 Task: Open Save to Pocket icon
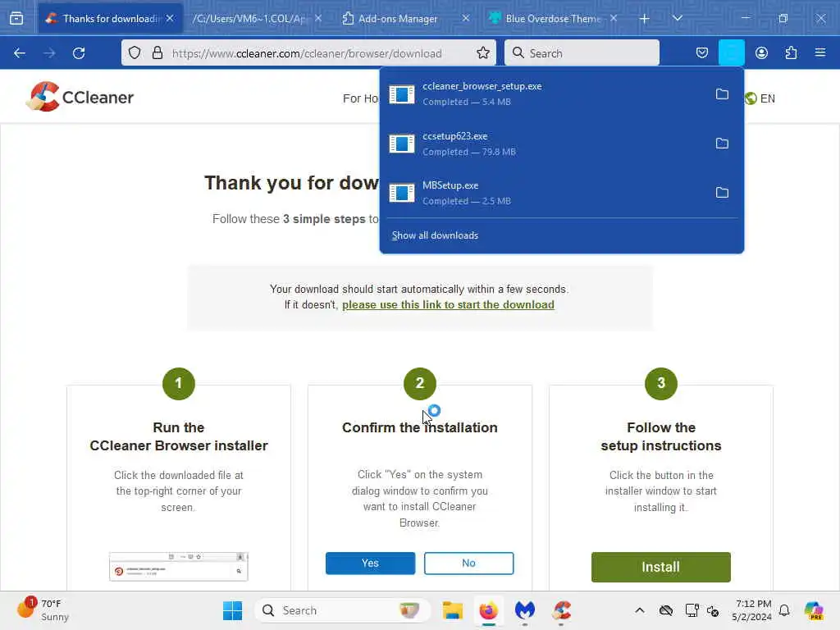[x=702, y=52]
